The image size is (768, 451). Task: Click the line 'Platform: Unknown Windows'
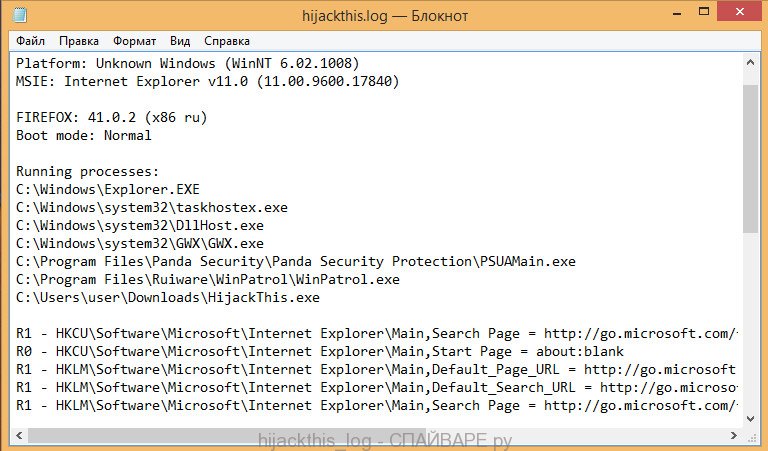coord(188,64)
